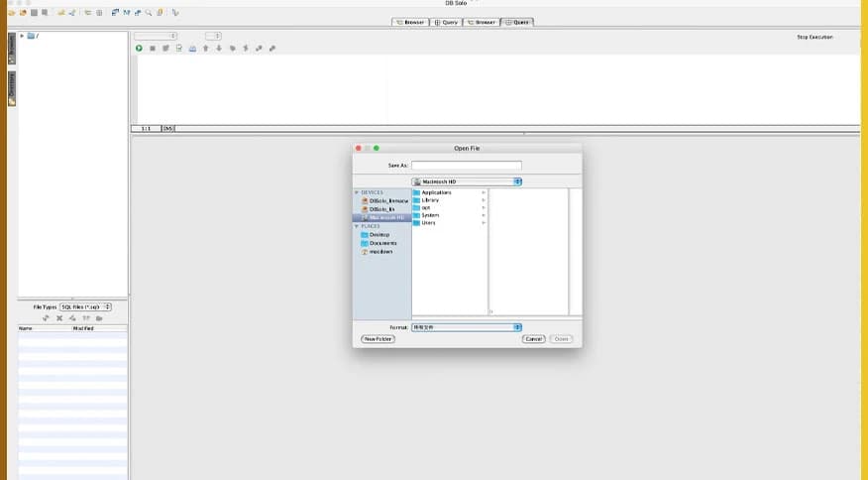Click the New Folder button
868x480 pixels.
pyautogui.click(x=378, y=339)
